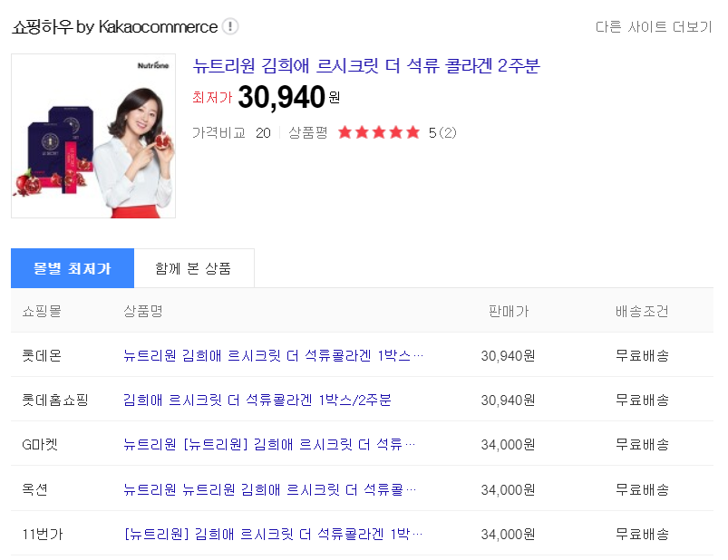Click the 상품평 label
The height and width of the screenshot is (560, 728).
click(308, 132)
